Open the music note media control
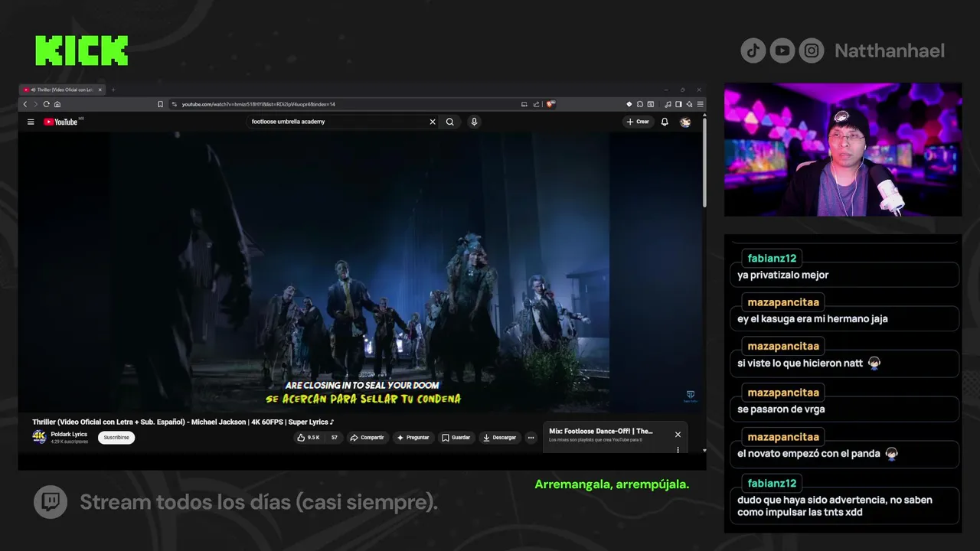This screenshot has height=551, width=980. (668, 104)
